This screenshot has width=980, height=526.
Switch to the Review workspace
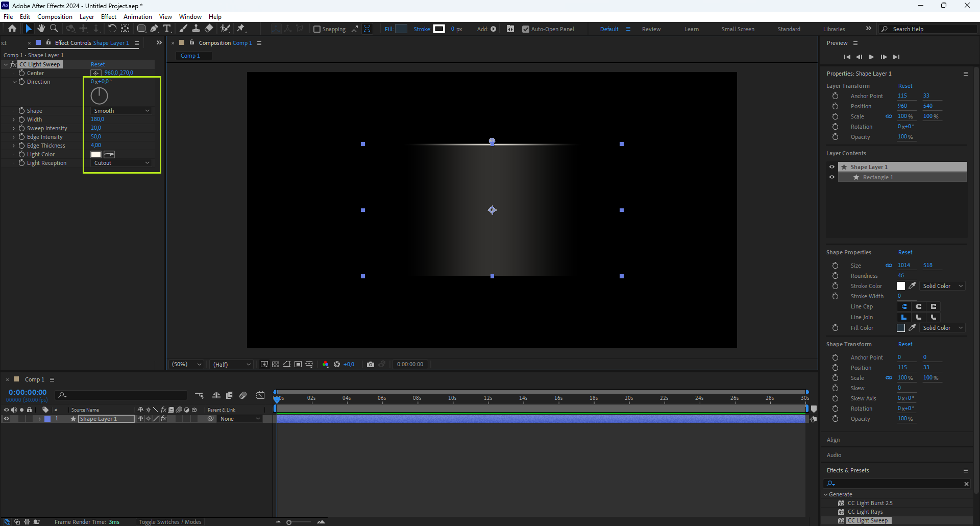[x=651, y=29]
